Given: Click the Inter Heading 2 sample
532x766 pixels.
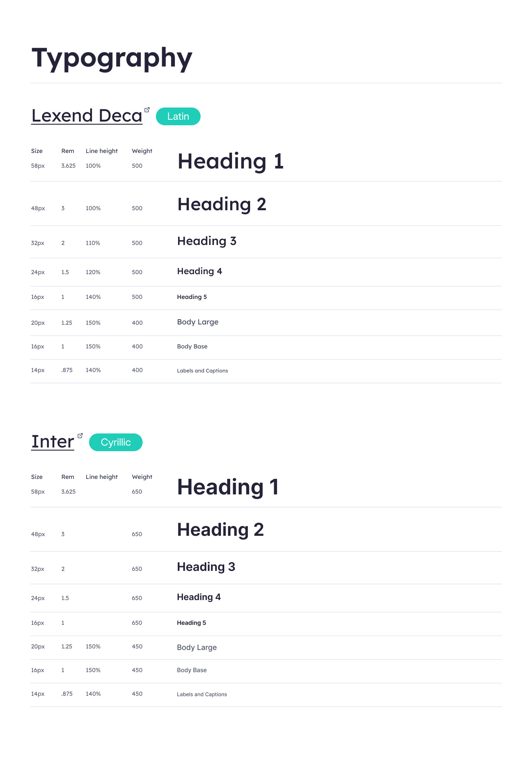Looking at the screenshot, I should (x=221, y=530).
